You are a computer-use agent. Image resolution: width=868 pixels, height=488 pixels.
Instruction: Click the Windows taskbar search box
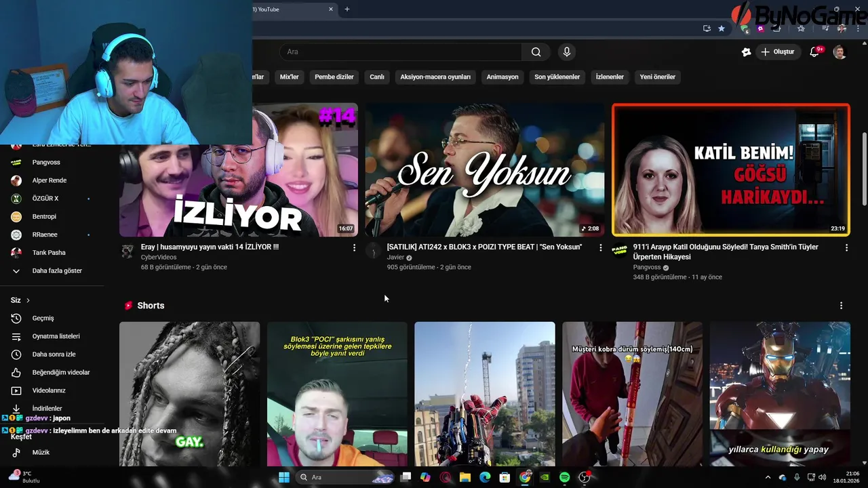coord(346,477)
